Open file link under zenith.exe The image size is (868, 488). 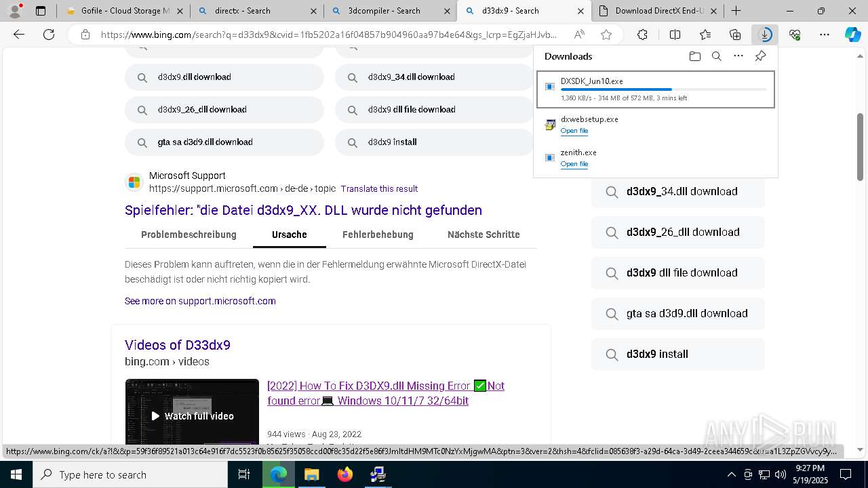[x=574, y=164]
